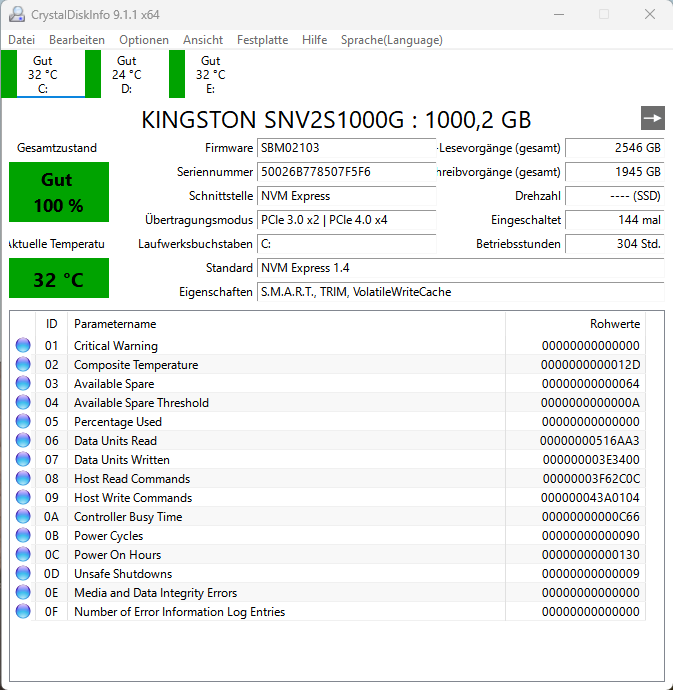Open the Ansicht menu
Screen dimensions: 673x690
(203, 40)
